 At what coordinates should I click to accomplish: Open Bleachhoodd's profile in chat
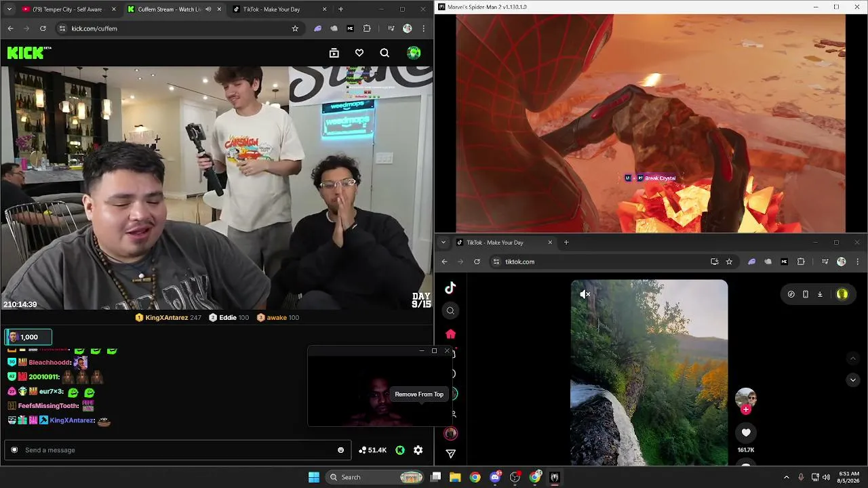[x=50, y=363]
